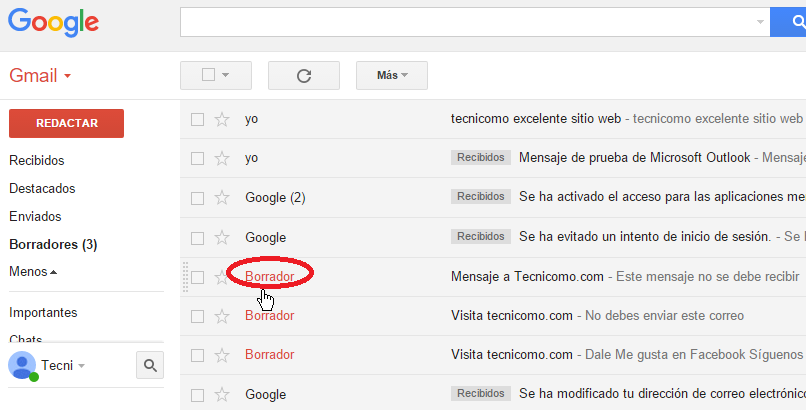
Task: Open the Borradores (3) folder
Action: (53, 244)
